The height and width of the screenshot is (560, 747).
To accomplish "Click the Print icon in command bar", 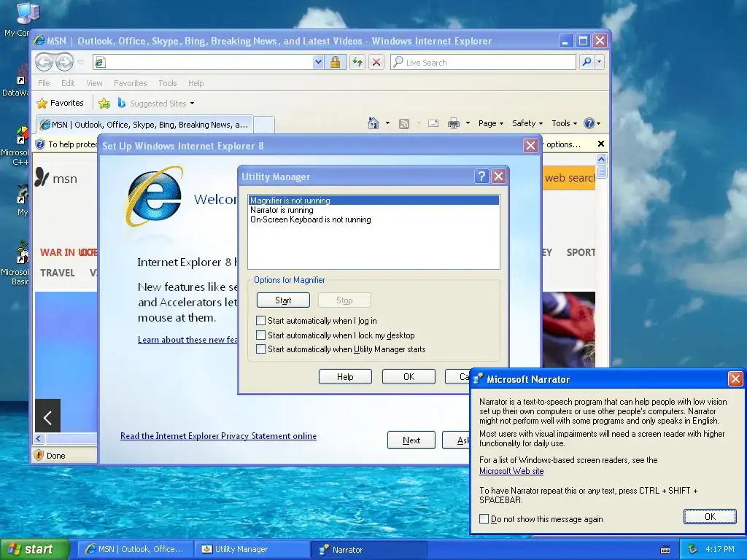I will pos(454,123).
